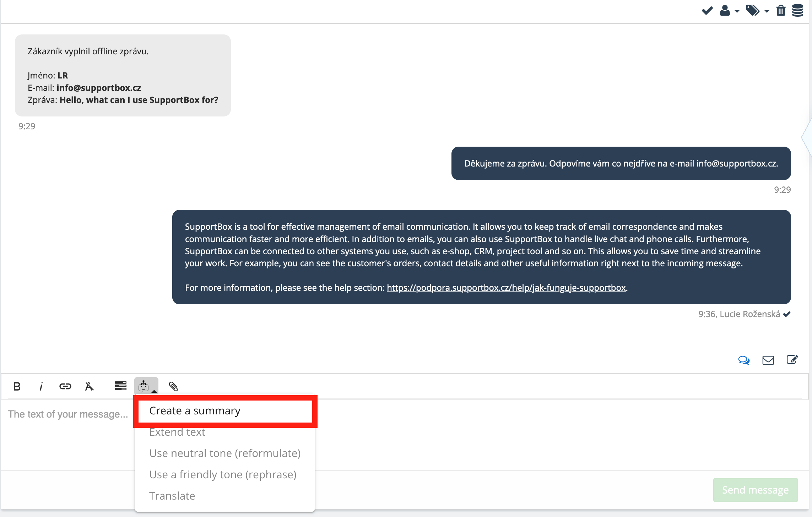Mark conversation resolved with checkmark icon
Image resolution: width=812 pixels, height=517 pixels.
click(707, 11)
